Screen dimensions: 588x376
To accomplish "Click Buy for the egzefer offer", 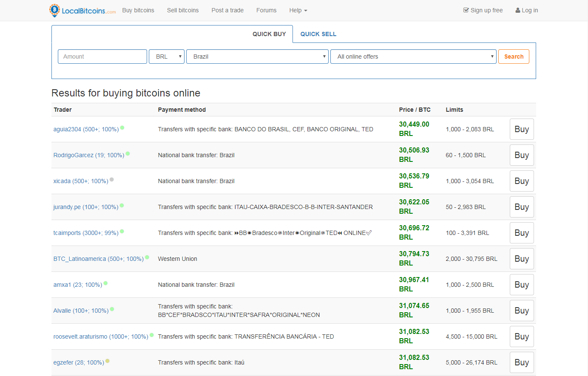I will coord(522,362).
